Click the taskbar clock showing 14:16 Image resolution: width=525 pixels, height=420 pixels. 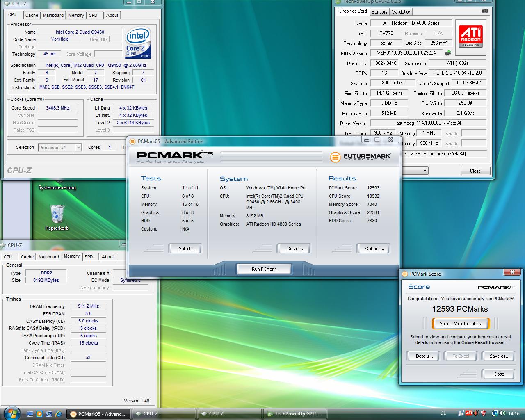(514, 414)
